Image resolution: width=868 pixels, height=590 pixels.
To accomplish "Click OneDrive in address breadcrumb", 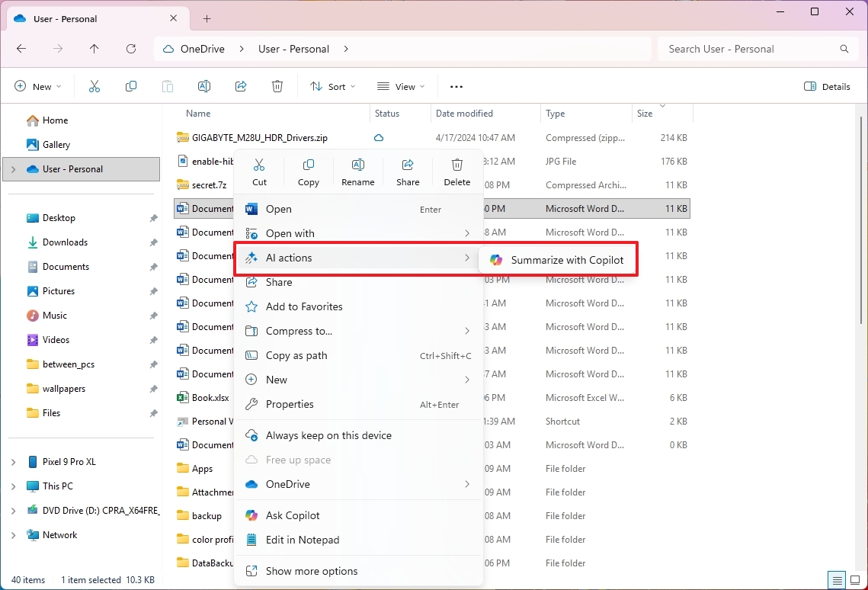I will pyautogui.click(x=202, y=49).
